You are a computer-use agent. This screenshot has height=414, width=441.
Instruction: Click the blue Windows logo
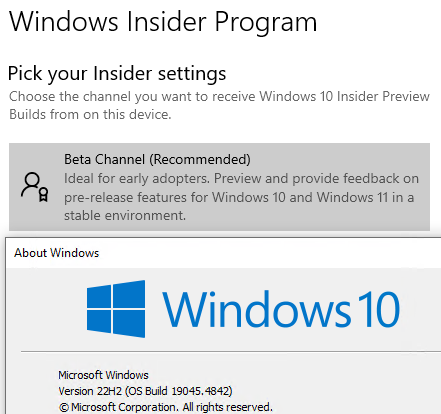pyautogui.click(x=116, y=309)
